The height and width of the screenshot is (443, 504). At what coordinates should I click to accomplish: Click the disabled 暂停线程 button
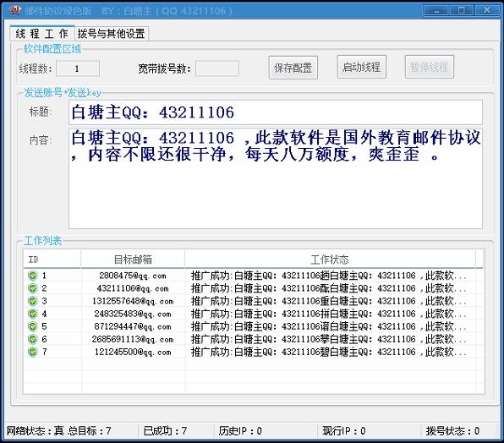tap(430, 67)
